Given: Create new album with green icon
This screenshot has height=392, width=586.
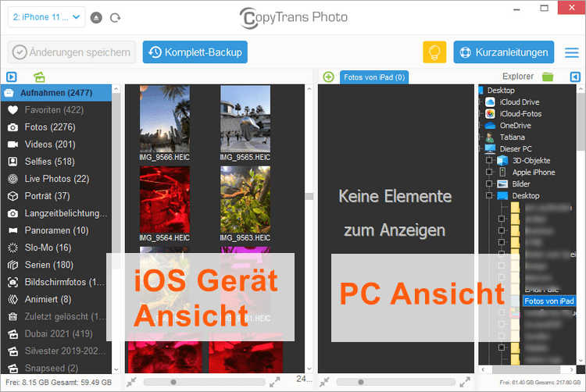Looking at the screenshot, I should [39, 77].
